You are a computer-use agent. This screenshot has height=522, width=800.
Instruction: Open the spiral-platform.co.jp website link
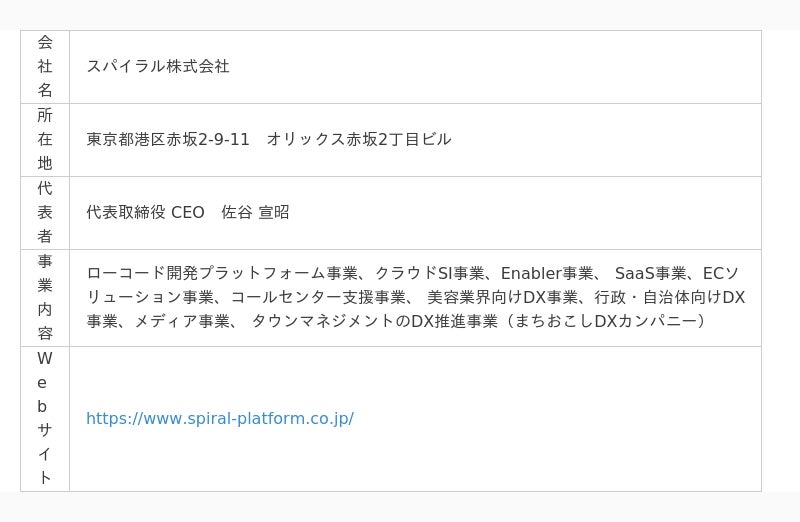tap(220, 418)
